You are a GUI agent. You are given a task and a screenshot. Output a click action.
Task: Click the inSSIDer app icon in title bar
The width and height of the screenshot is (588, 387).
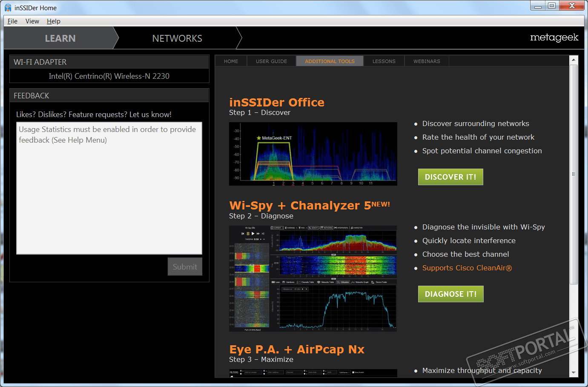pos(8,8)
